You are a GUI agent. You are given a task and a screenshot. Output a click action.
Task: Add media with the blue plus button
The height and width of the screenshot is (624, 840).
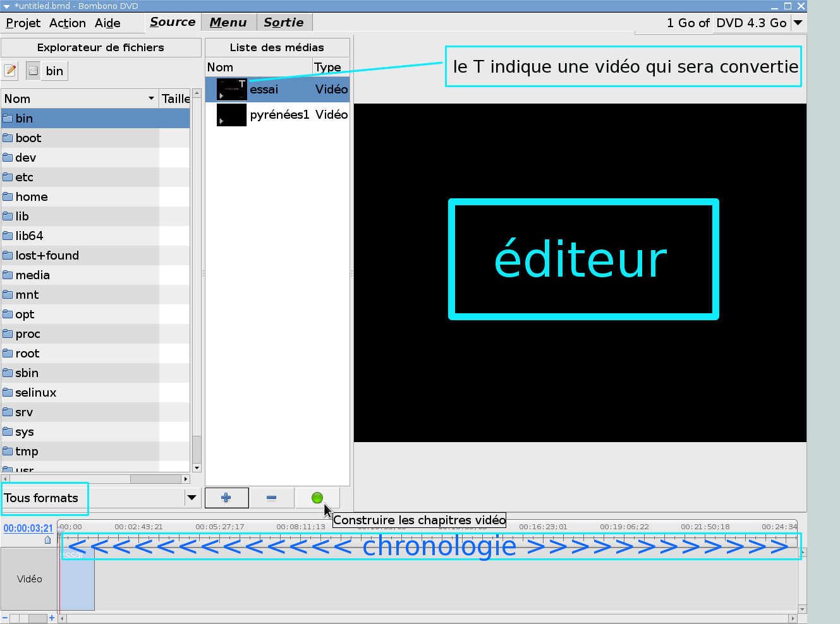click(226, 498)
